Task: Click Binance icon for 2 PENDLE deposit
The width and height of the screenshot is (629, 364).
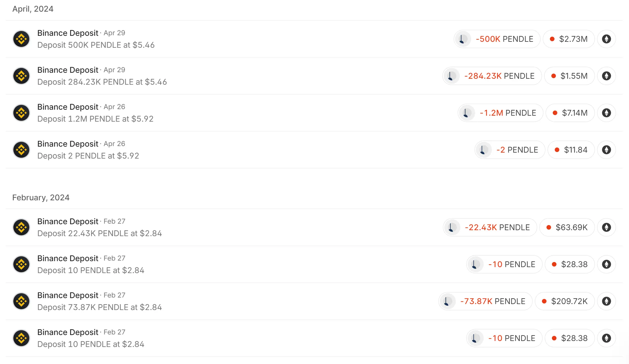Action: coord(21,150)
